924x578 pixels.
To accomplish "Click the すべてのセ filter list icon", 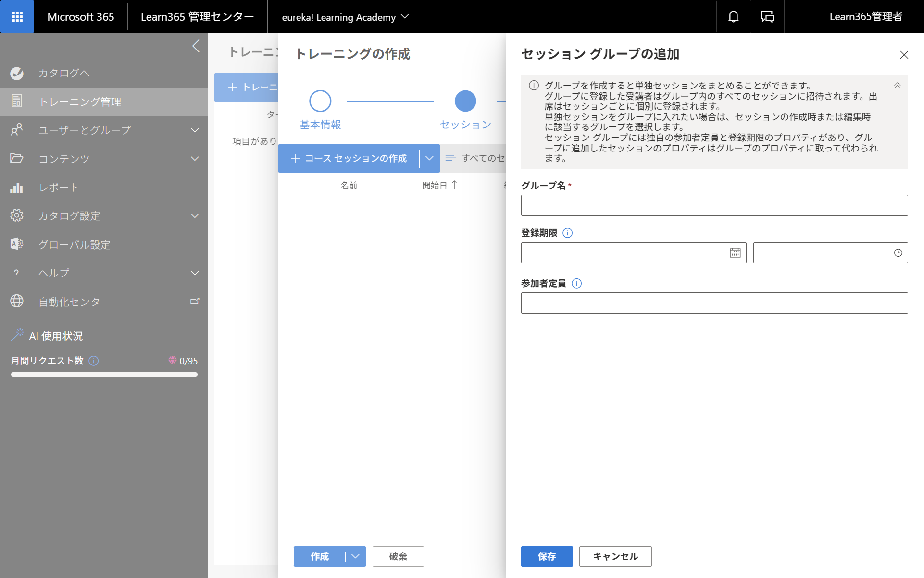I will tap(450, 158).
